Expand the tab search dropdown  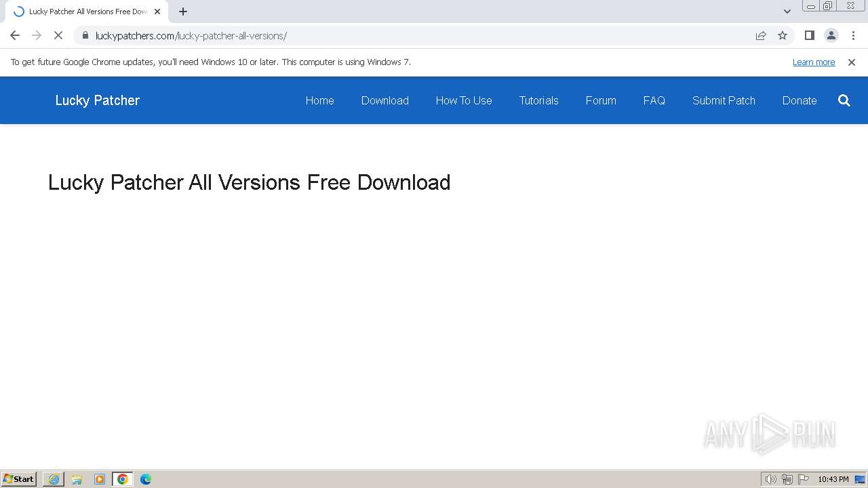pyautogui.click(x=787, y=12)
